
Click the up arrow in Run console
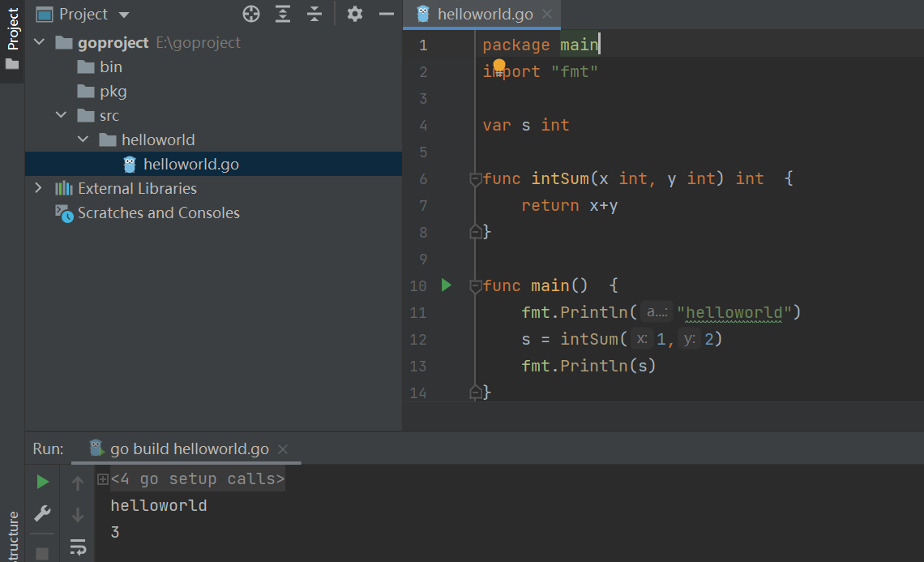tap(78, 483)
